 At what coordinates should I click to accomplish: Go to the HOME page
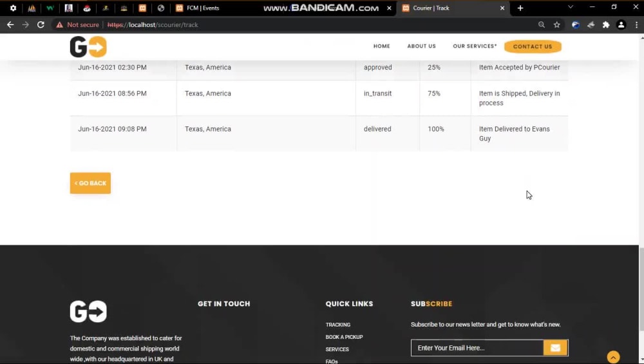(x=381, y=46)
